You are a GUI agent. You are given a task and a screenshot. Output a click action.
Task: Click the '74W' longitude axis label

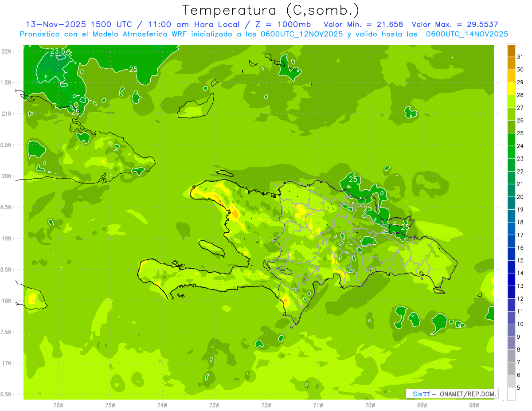(162, 405)
